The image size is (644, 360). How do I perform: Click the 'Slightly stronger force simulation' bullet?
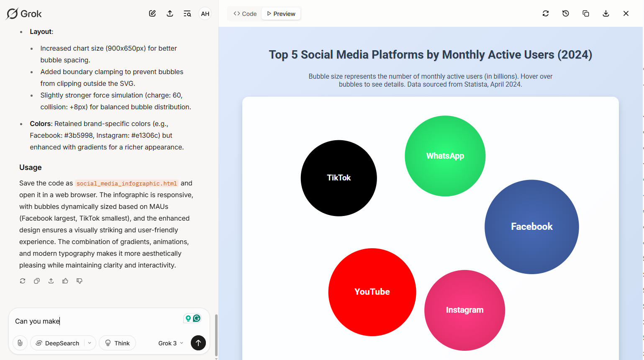(x=115, y=101)
